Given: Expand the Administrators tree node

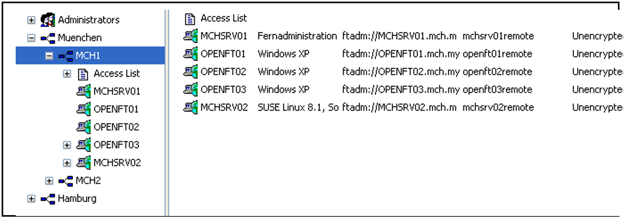Looking at the screenshot, I should coord(31,20).
